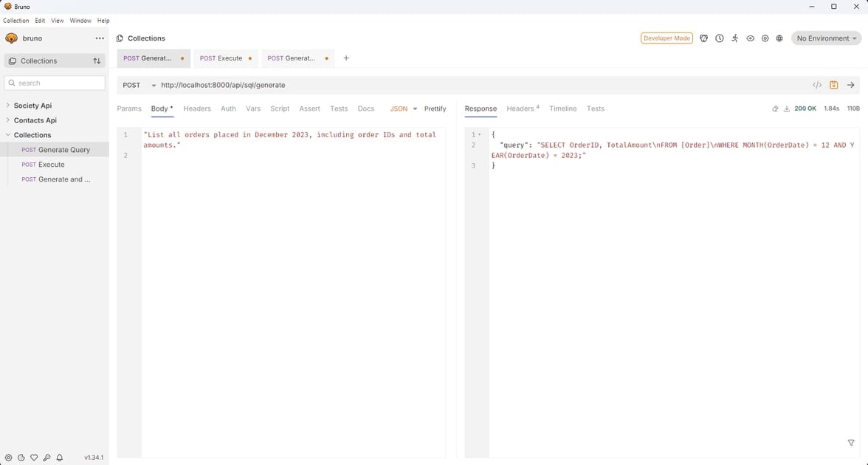Click the Developer Mode button

coord(666,38)
